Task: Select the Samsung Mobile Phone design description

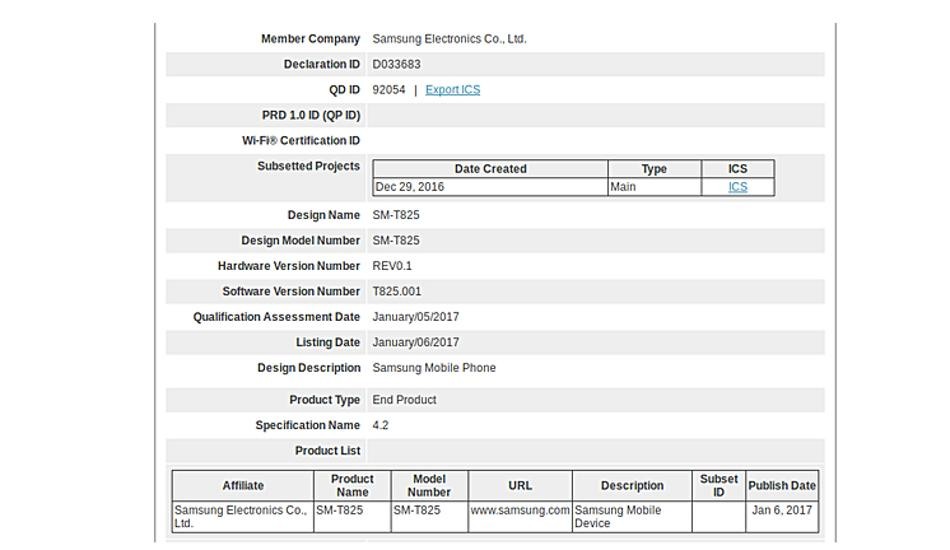Action: point(433,368)
